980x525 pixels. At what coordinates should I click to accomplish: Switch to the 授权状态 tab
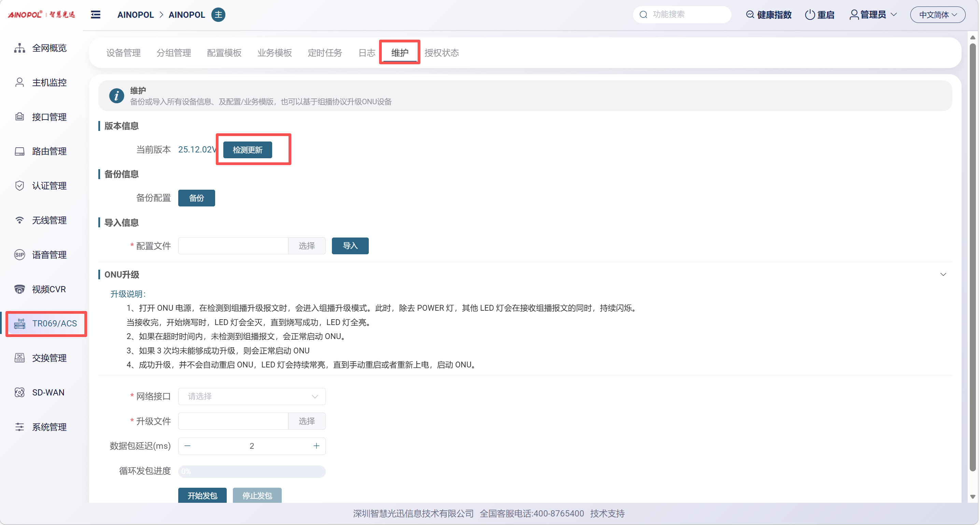[441, 53]
